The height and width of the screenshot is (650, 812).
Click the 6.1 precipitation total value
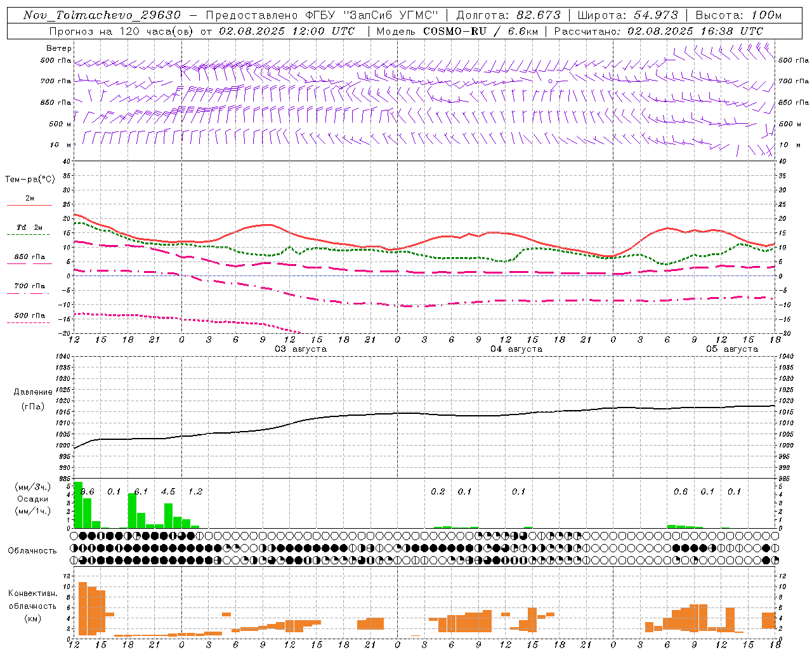(x=141, y=492)
